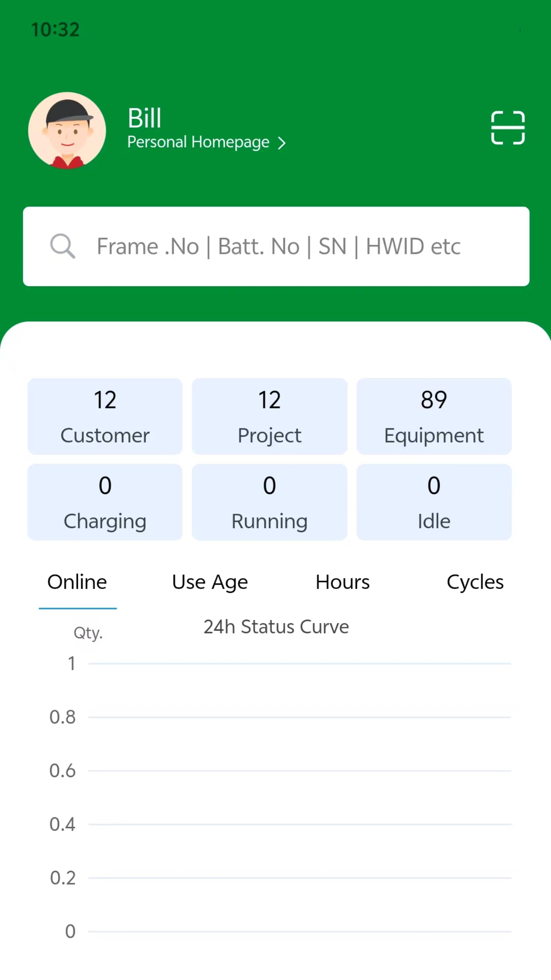
Task: Open the 89 Equipment card
Action: 434,416
